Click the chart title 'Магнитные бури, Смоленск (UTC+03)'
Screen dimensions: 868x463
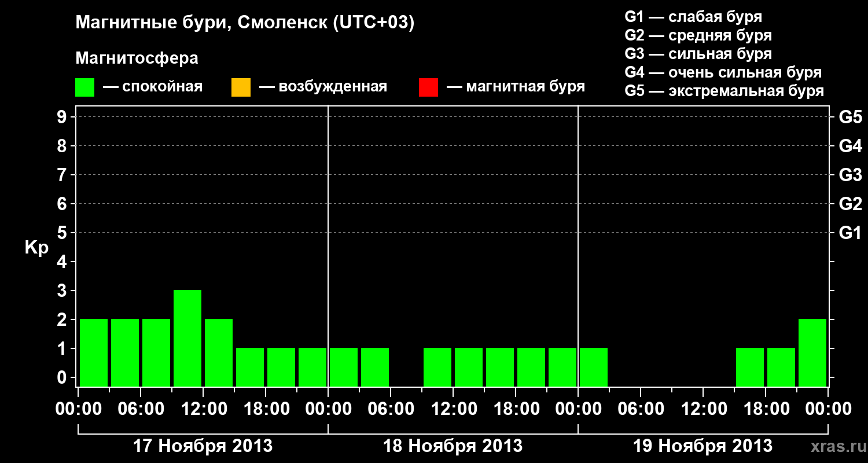coord(245,23)
